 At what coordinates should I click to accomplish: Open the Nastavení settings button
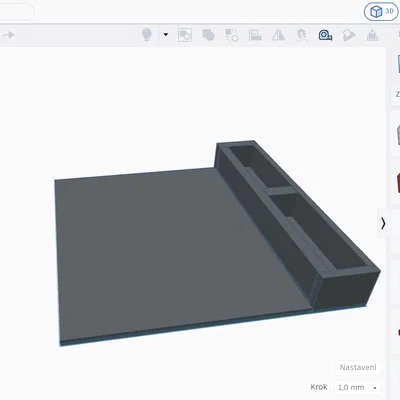coord(358,367)
